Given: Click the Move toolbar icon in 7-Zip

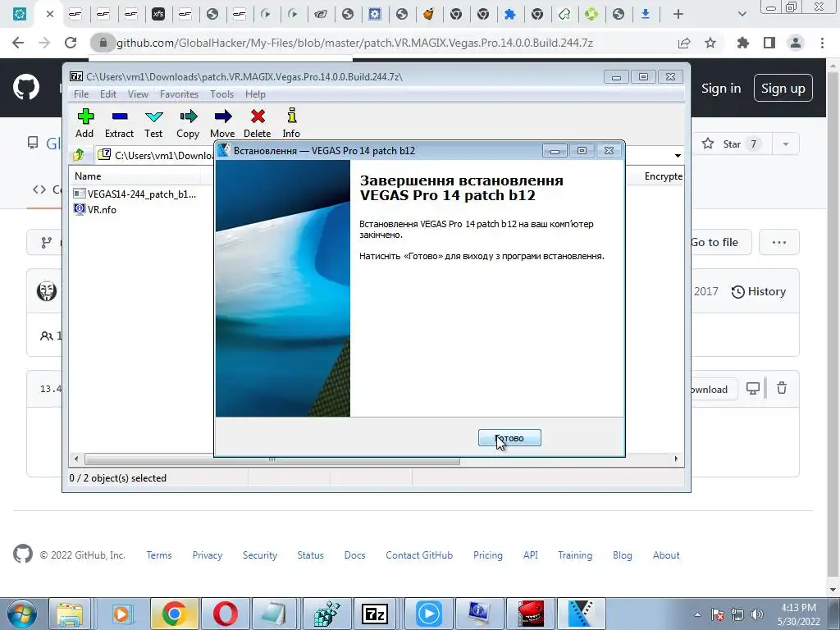Looking at the screenshot, I should (222, 124).
